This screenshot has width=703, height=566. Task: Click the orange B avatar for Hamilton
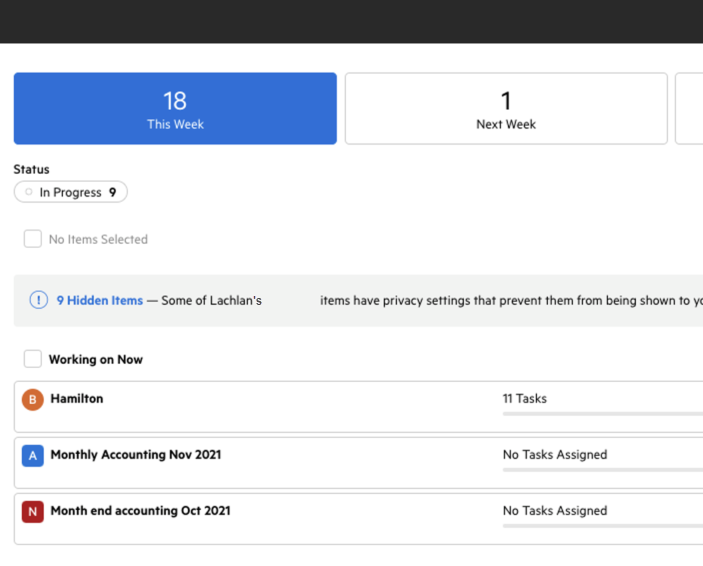coord(33,399)
